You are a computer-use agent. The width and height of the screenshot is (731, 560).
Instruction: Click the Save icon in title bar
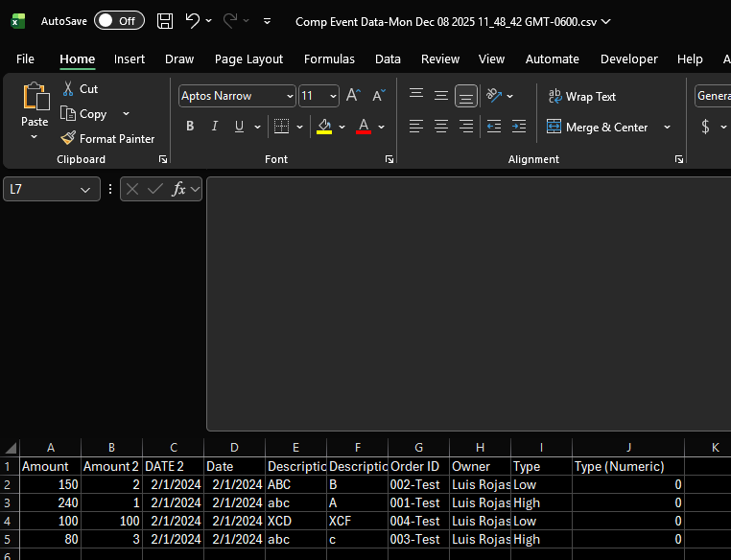(165, 21)
